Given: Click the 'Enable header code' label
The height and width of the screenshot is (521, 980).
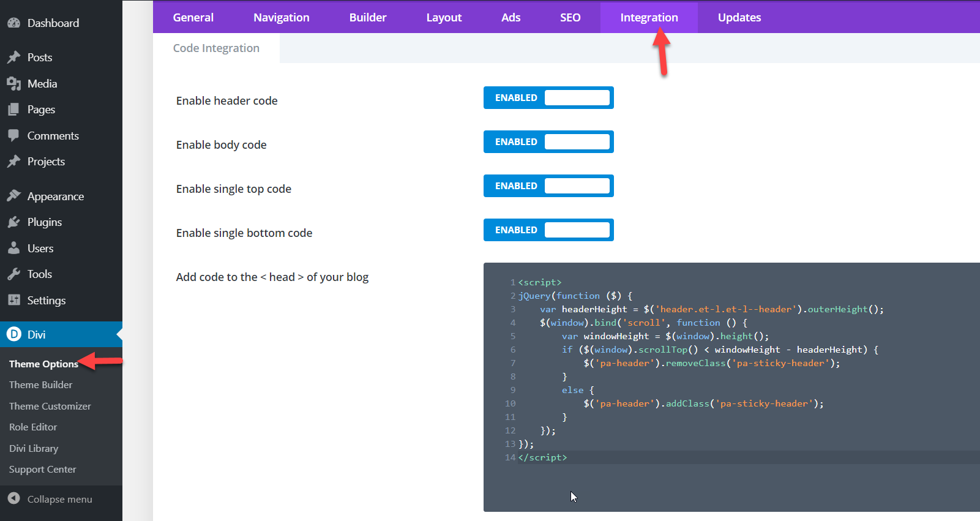Looking at the screenshot, I should 226,101.
